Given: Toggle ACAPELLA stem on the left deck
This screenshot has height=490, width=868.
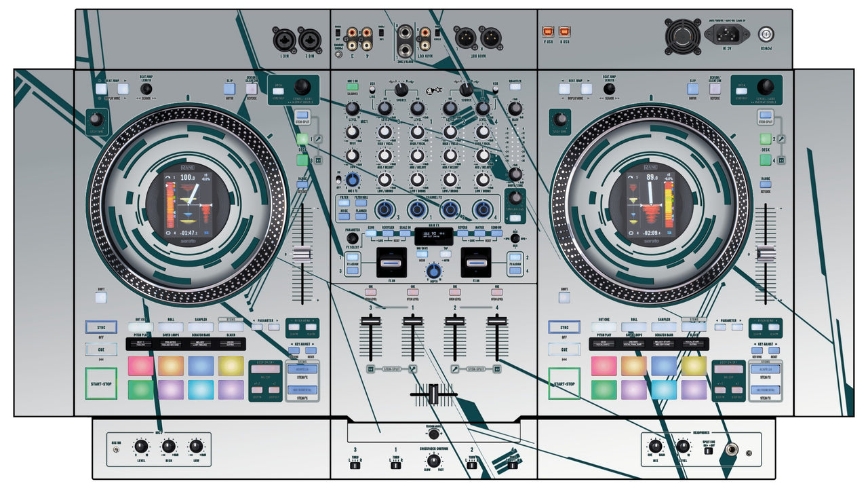Looking at the screenshot, I should [301, 371].
